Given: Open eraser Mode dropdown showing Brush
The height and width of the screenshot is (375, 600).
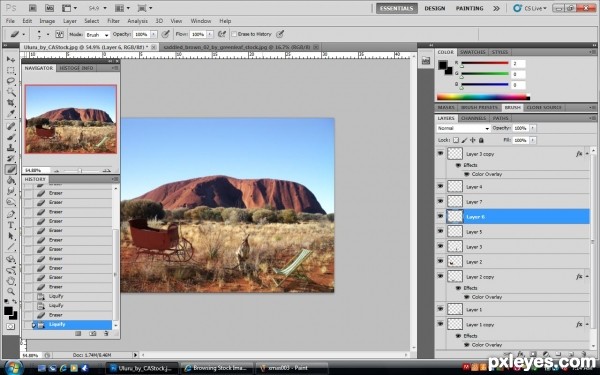Looking at the screenshot, I should point(97,34).
